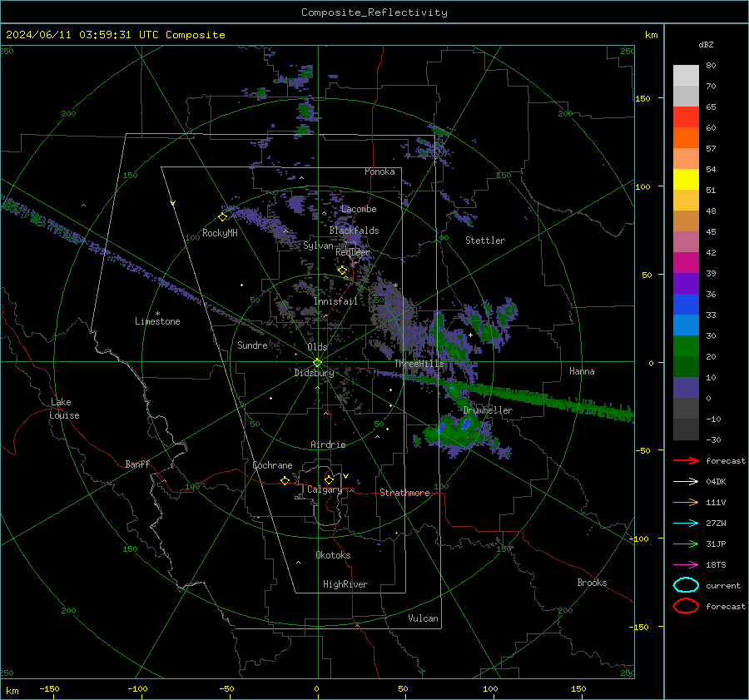Click the Cochrane town label
This screenshot has width=749, height=700.
click(272, 465)
